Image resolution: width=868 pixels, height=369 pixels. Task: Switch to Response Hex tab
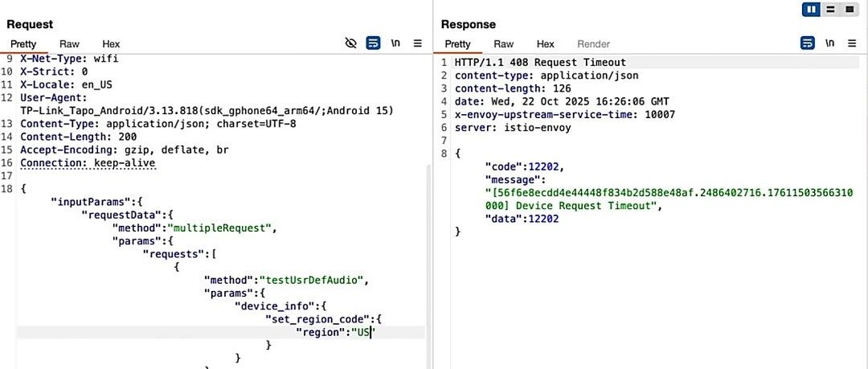coord(545,43)
